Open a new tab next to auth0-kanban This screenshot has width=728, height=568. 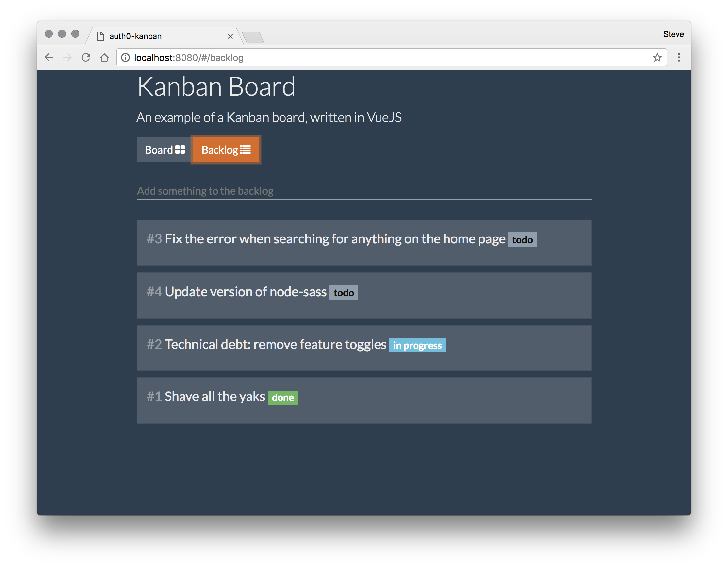(x=253, y=37)
